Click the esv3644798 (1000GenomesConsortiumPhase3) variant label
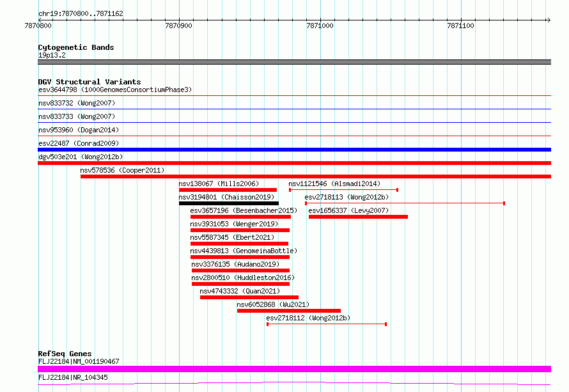This screenshot has width=569, height=392. tap(115, 90)
